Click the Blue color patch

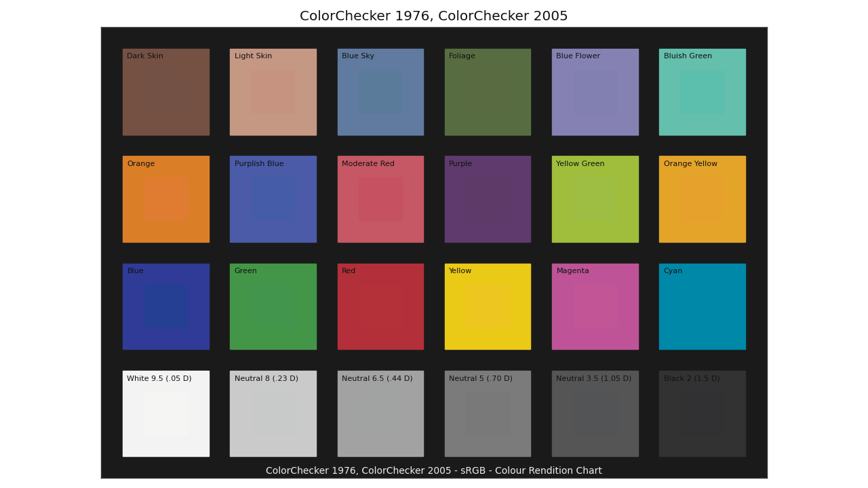pos(166,306)
